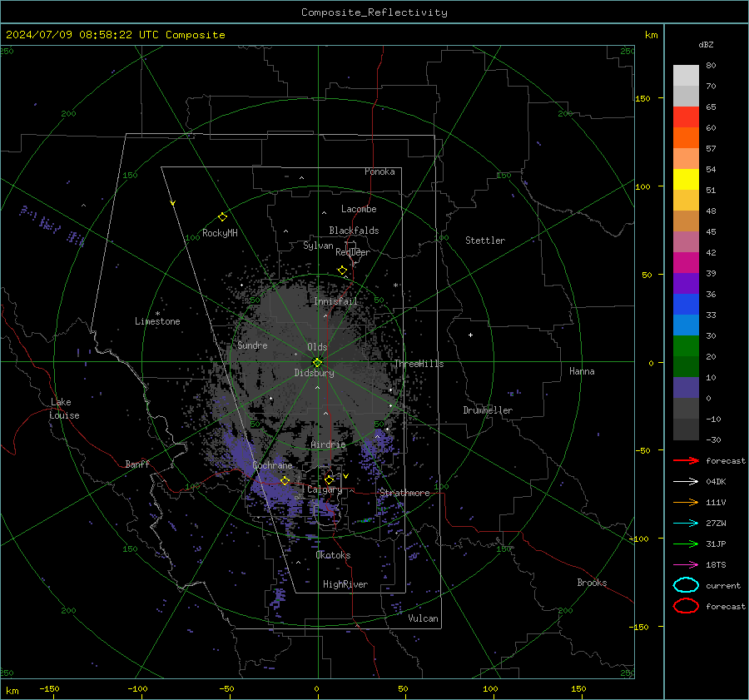The width and height of the screenshot is (749, 700).
Task: Select the 30 dBZ green swatch
Action: click(x=686, y=345)
